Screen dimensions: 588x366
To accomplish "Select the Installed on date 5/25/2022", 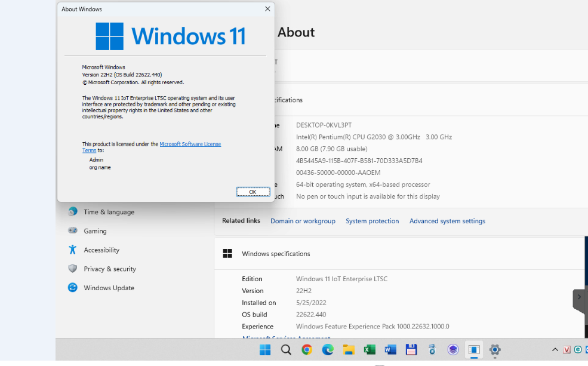I will point(311,303).
